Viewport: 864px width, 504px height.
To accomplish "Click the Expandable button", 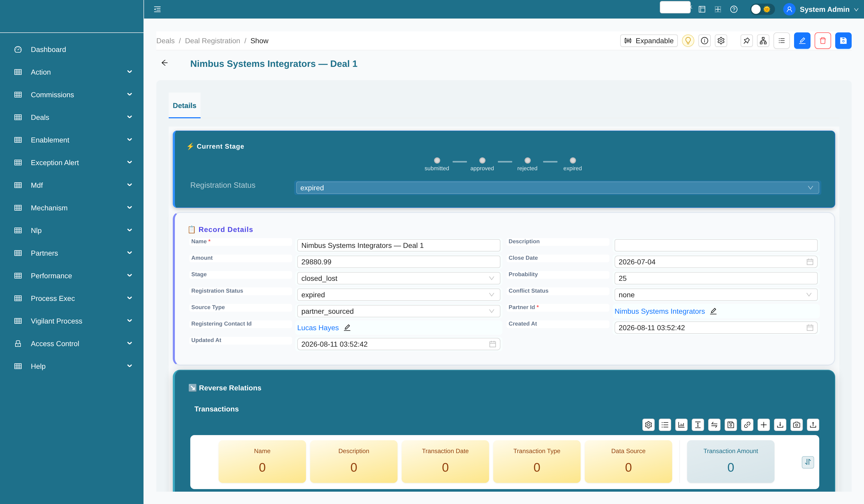I will [649, 41].
